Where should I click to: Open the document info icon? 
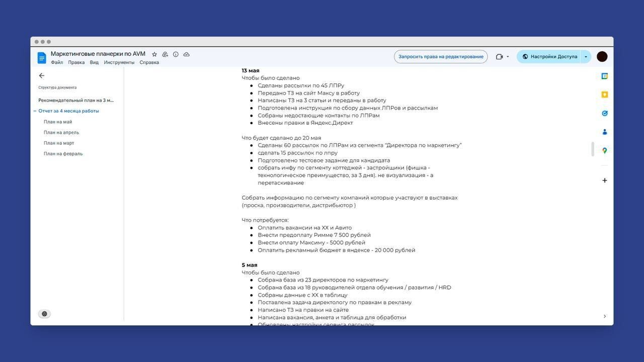tap(176, 54)
